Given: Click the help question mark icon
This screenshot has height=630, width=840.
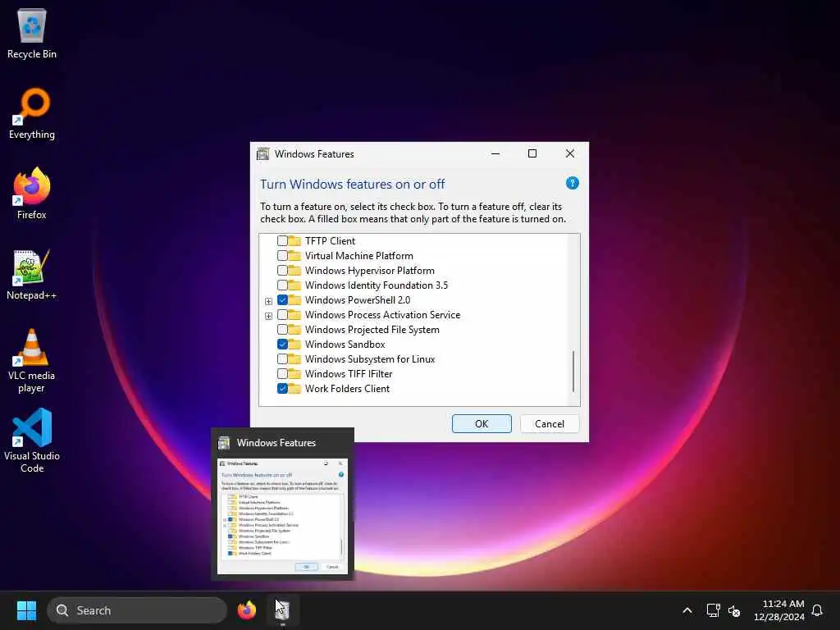Looking at the screenshot, I should (572, 183).
